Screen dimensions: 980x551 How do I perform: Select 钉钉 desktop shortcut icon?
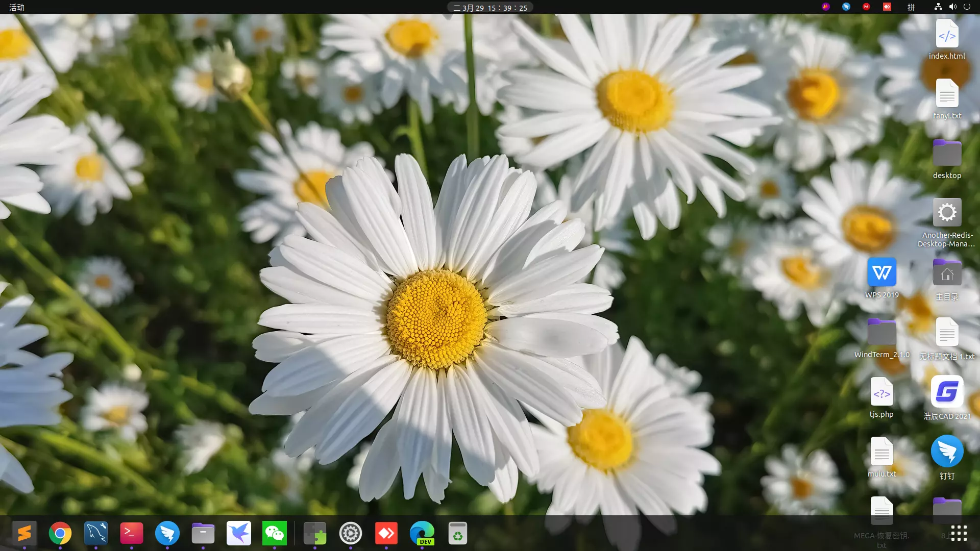pyautogui.click(x=947, y=458)
